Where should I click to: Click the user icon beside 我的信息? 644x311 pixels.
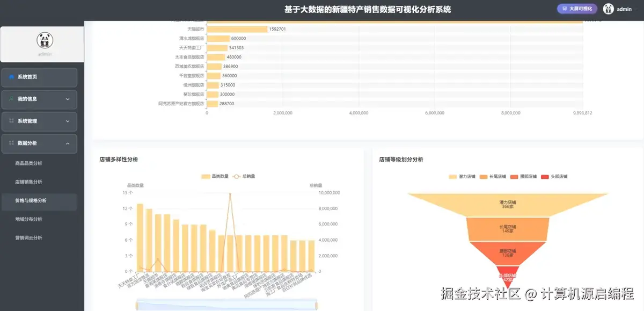pos(11,99)
